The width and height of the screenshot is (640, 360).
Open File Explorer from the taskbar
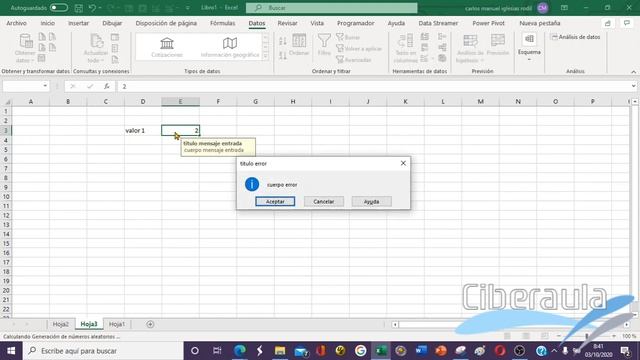(x=280, y=351)
